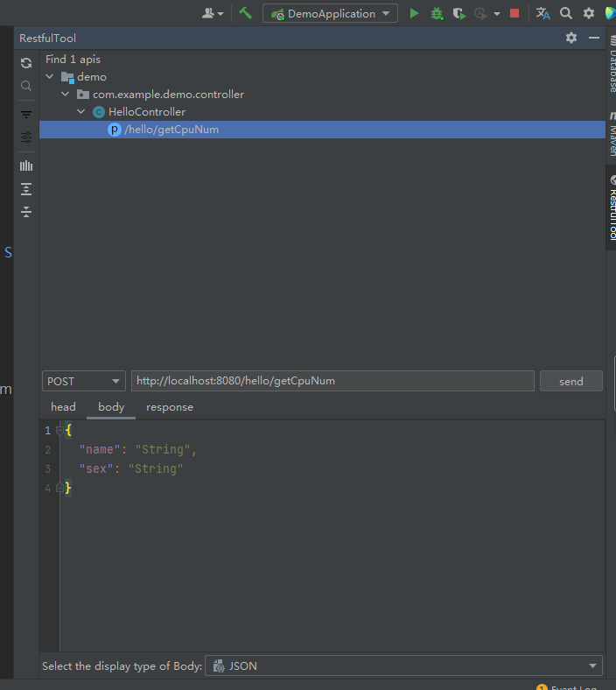Click the refresh APIs icon in RestfulTool sidebar

click(x=26, y=63)
